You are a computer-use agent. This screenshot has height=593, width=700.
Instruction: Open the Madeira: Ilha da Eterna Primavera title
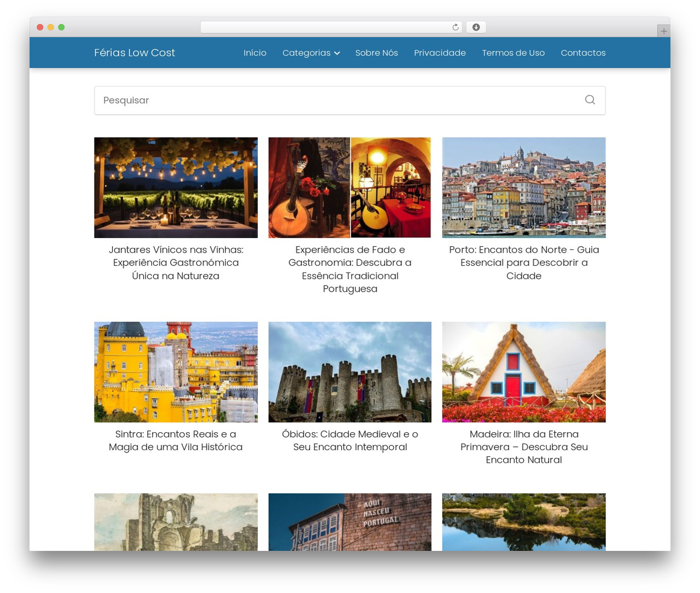click(x=524, y=447)
